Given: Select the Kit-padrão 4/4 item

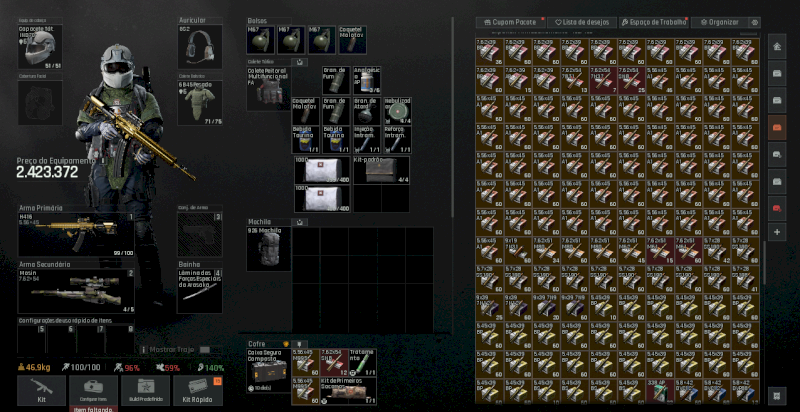Looking at the screenshot, I should [382, 170].
